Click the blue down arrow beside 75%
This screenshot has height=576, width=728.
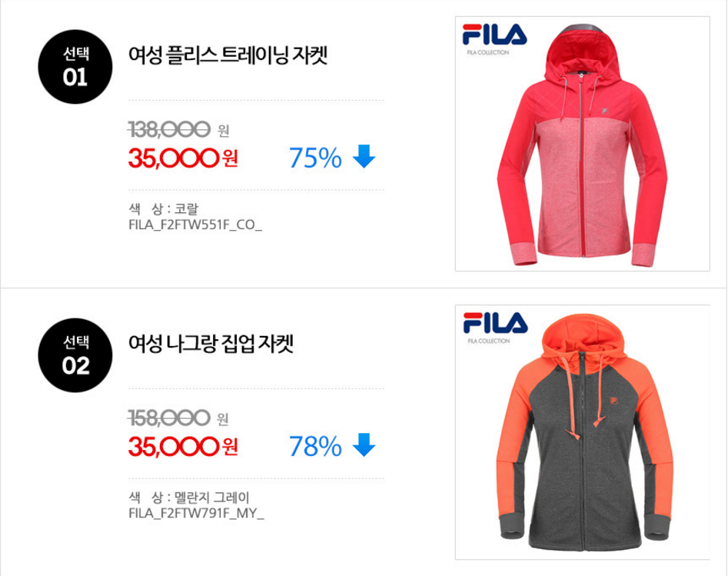pos(364,157)
